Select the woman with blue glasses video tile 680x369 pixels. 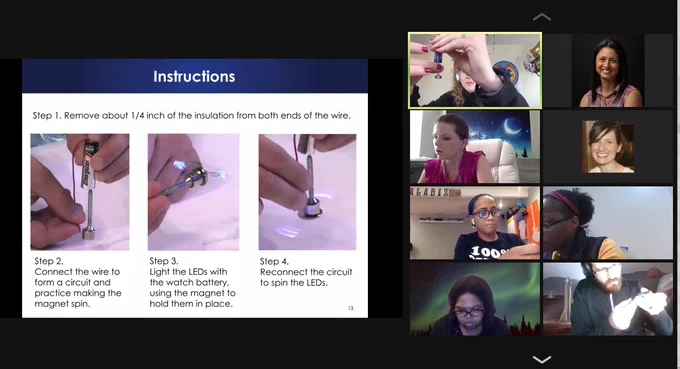[x=475, y=223]
